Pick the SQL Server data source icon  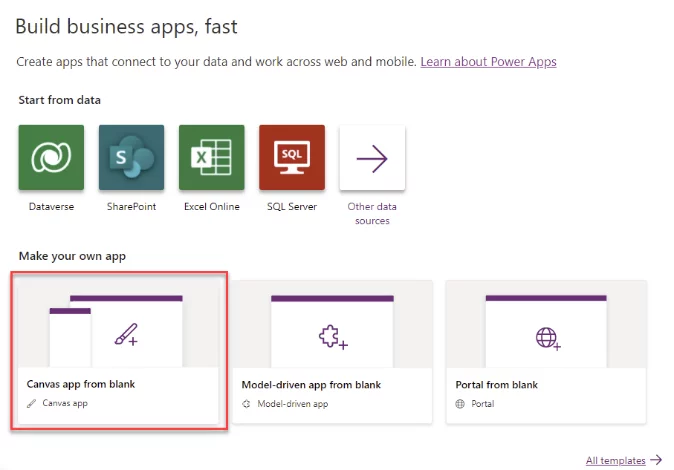[x=292, y=157]
